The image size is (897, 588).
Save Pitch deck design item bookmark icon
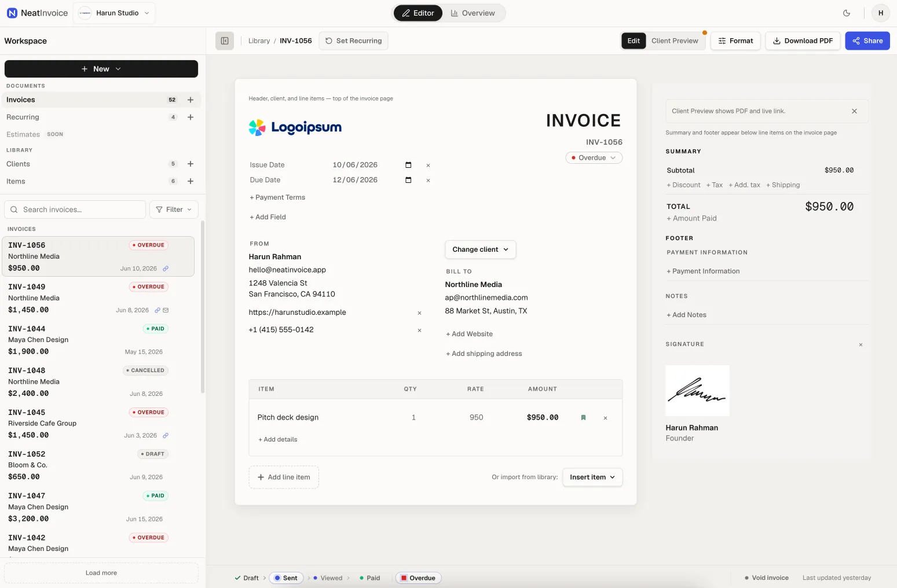click(583, 418)
